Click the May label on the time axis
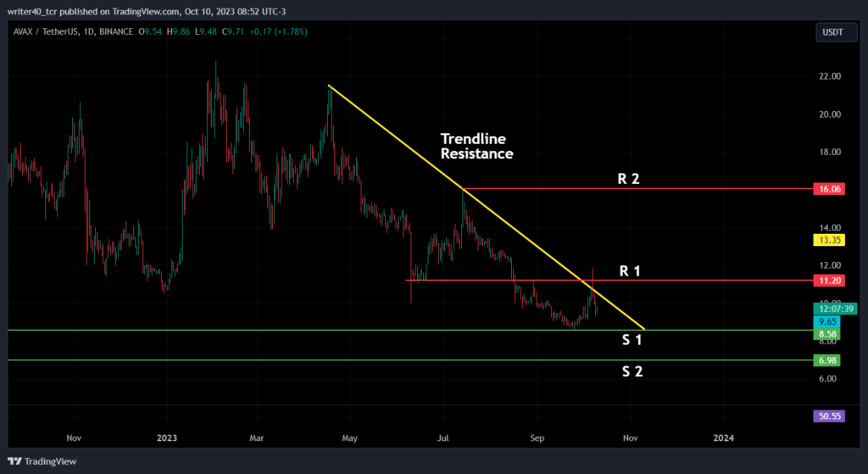The height and width of the screenshot is (474, 868). pos(349,438)
